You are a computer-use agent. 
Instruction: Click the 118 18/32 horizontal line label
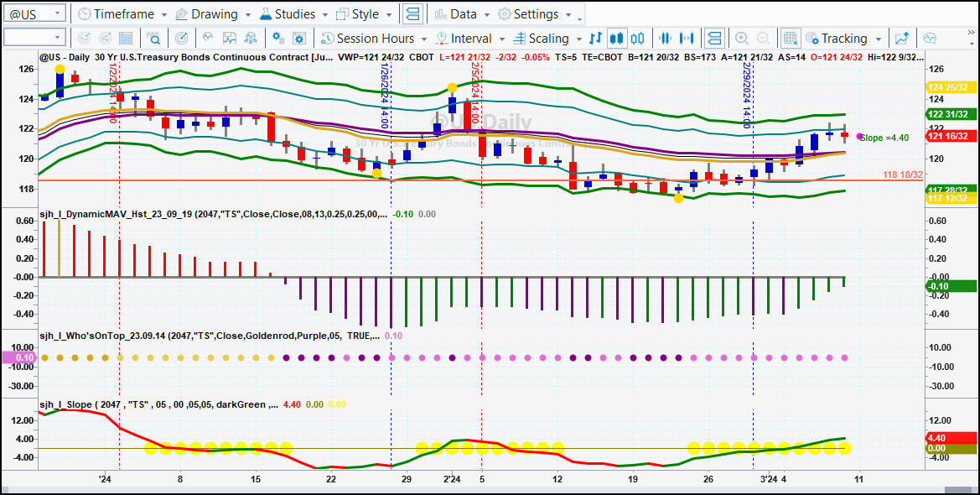tap(903, 175)
